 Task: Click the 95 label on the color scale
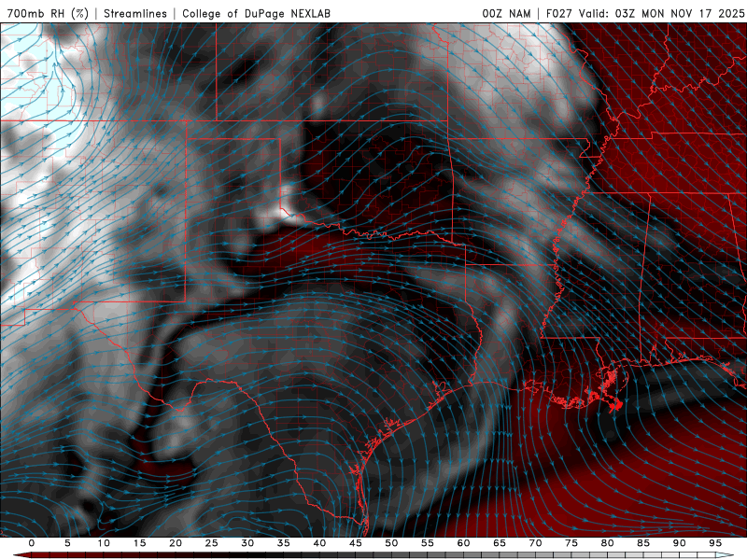715,543
